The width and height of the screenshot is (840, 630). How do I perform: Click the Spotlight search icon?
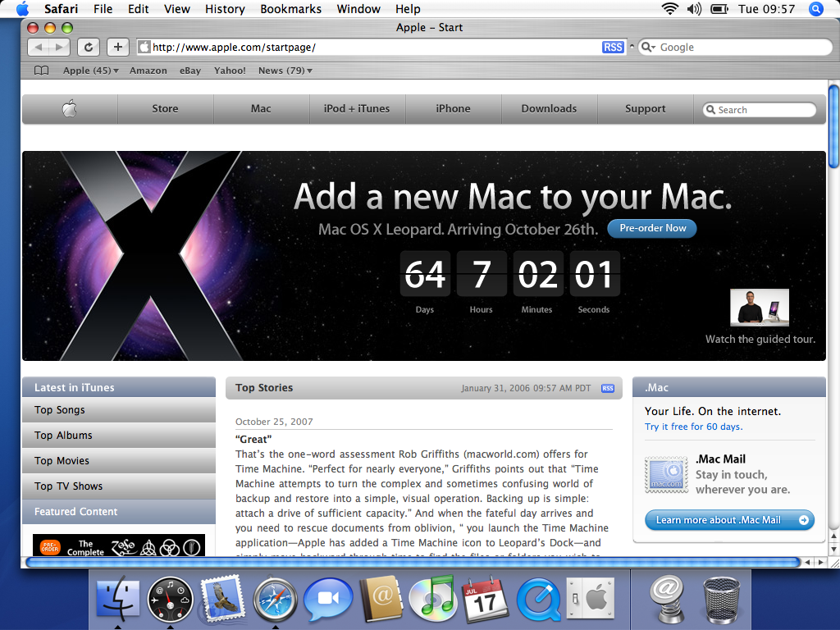click(x=815, y=9)
